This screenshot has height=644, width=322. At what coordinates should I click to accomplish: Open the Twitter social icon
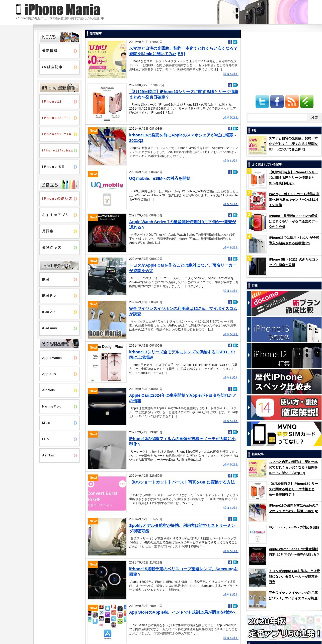[x=262, y=102]
